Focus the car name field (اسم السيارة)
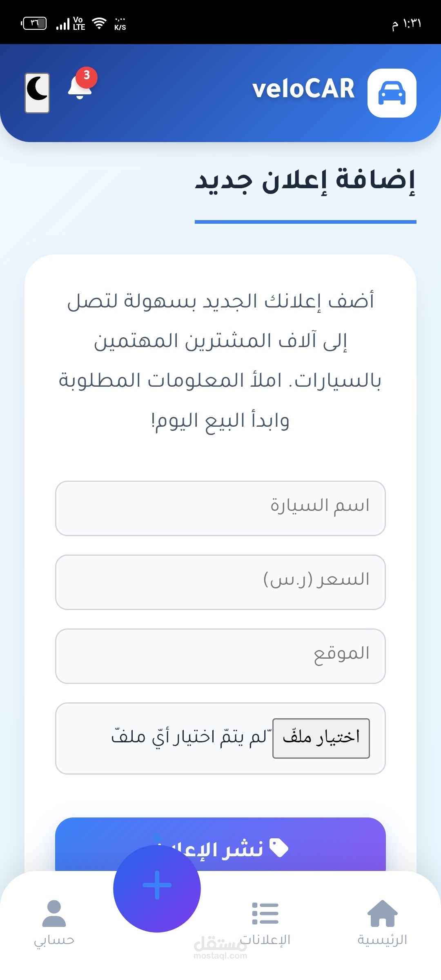441x980 pixels. coord(220,508)
